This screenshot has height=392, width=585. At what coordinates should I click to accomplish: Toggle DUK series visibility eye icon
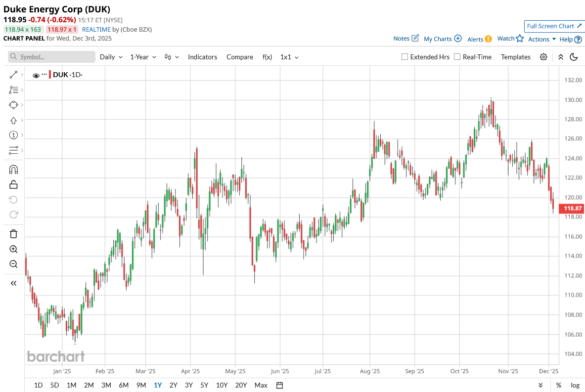tap(36, 75)
